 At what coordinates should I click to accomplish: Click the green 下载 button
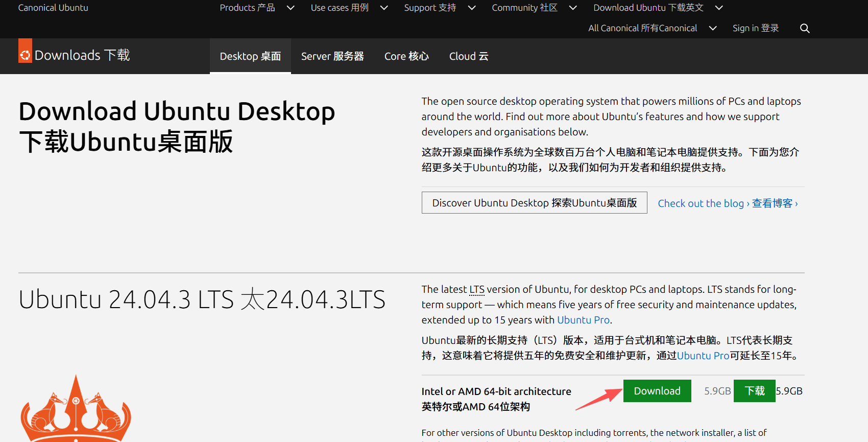[x=755, y=391]
